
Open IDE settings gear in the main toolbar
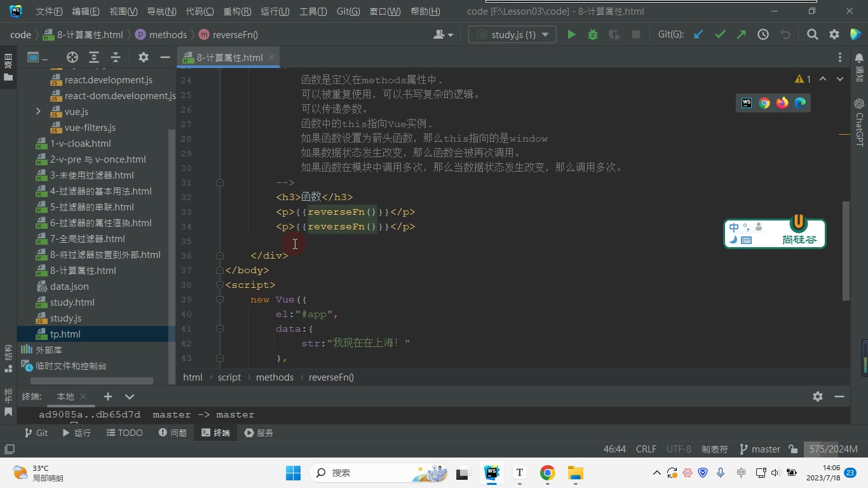tap(834, 34)
